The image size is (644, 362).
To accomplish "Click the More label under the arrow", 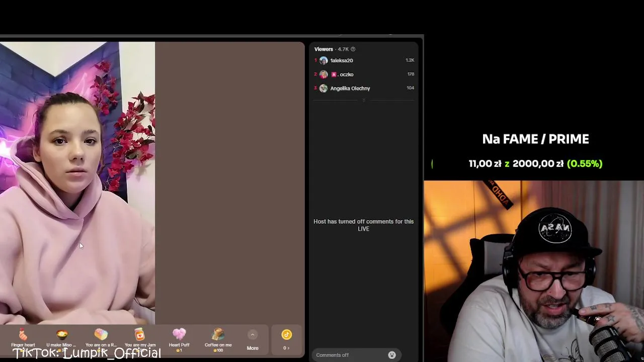I will pos(253,348).
